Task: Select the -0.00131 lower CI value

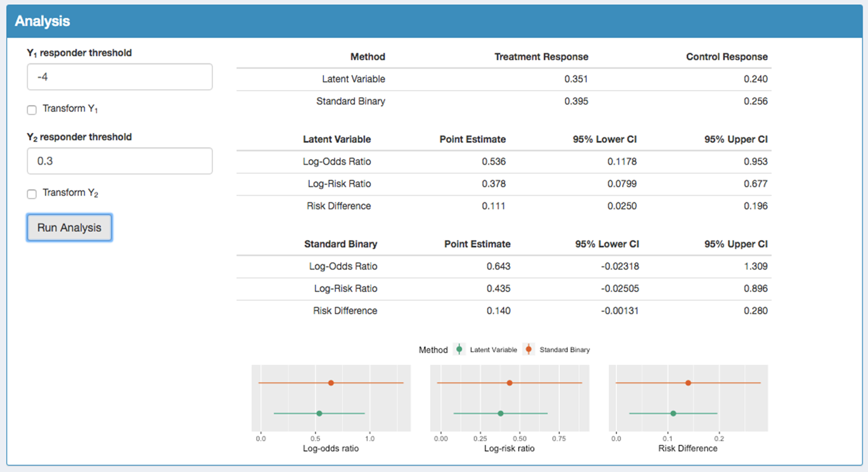Action: click(620, 310)
